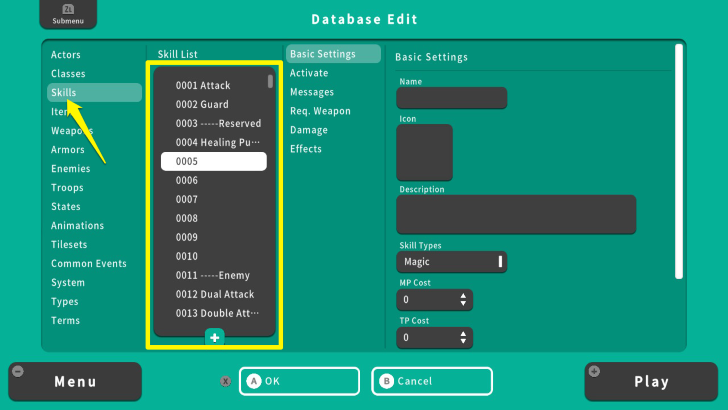Open the Classes category
The image size is (728, 410).
coord(68,74)
